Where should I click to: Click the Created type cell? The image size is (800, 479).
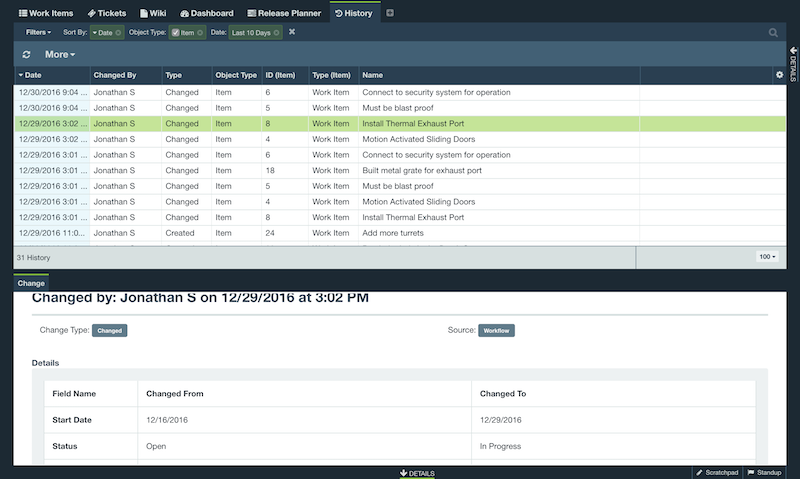(187, 233)
